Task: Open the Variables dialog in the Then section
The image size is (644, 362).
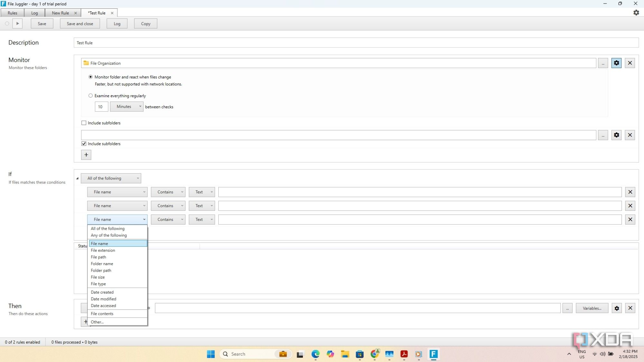Action: 592,308
